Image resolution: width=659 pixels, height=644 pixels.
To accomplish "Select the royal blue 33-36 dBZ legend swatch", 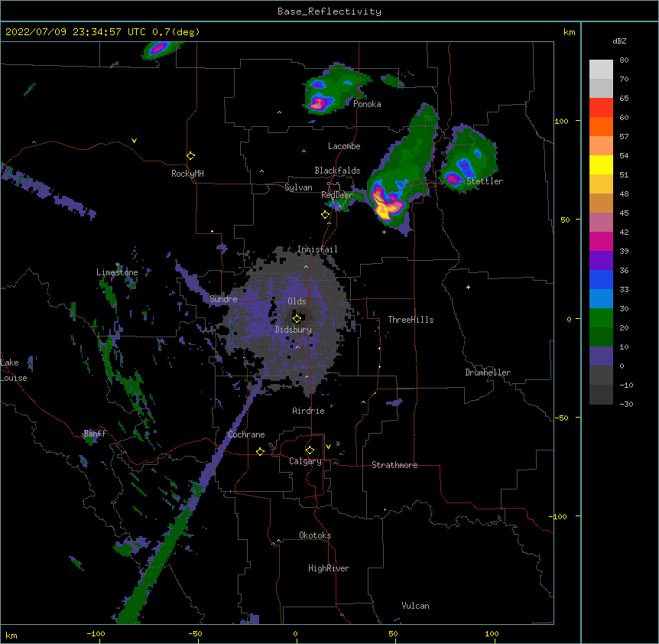I will pyautogui.click(x=601, y=279).
